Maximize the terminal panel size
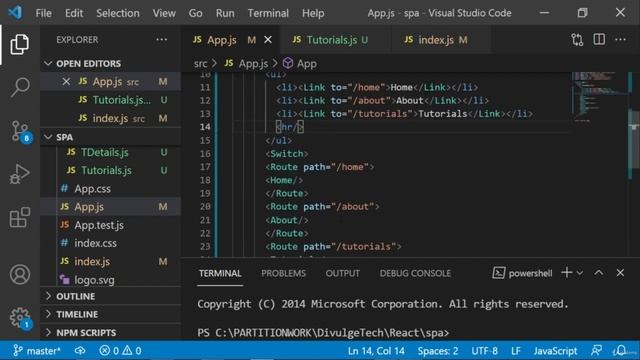 [x=598, y=273]
